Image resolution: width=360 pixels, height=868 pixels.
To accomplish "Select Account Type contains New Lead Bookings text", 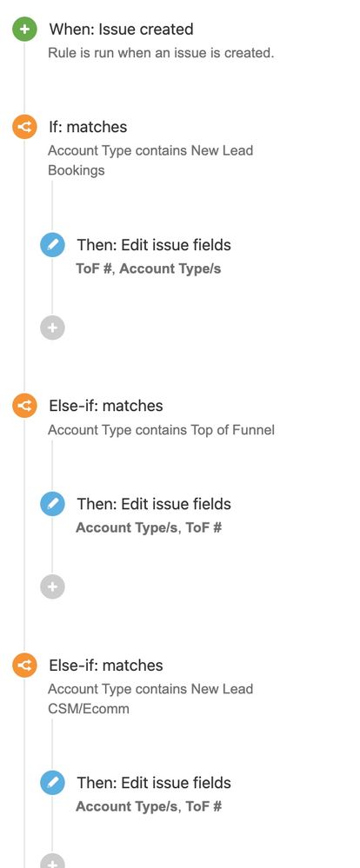I will 150,160.
